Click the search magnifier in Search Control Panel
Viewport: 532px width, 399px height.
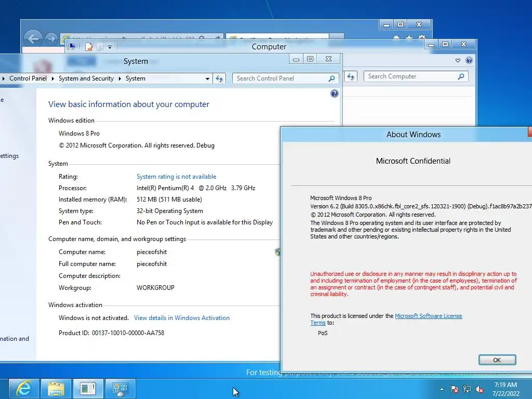coord(331,78)
